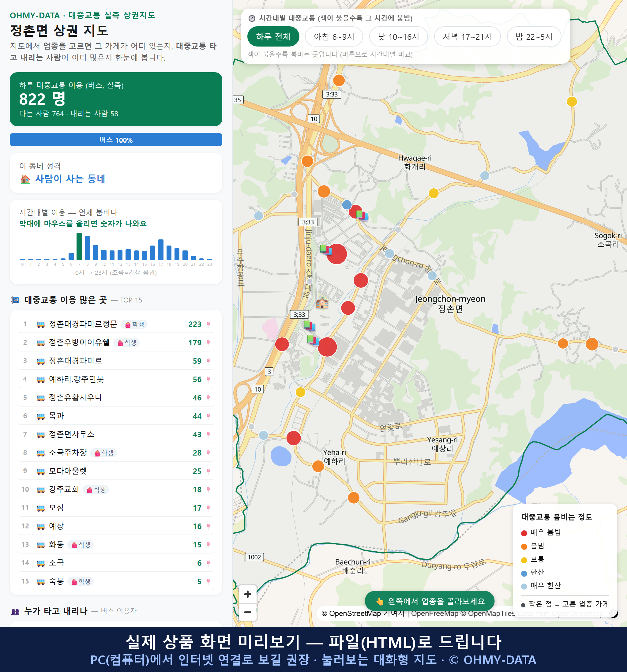Click bus icon of 모심 row
Viewport: 627px width, 672px height.
pos(40,508)
